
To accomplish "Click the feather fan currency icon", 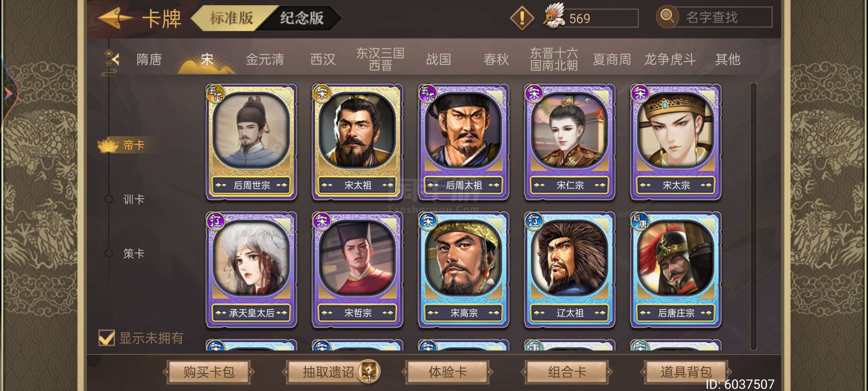I will [x=554, y=16].
